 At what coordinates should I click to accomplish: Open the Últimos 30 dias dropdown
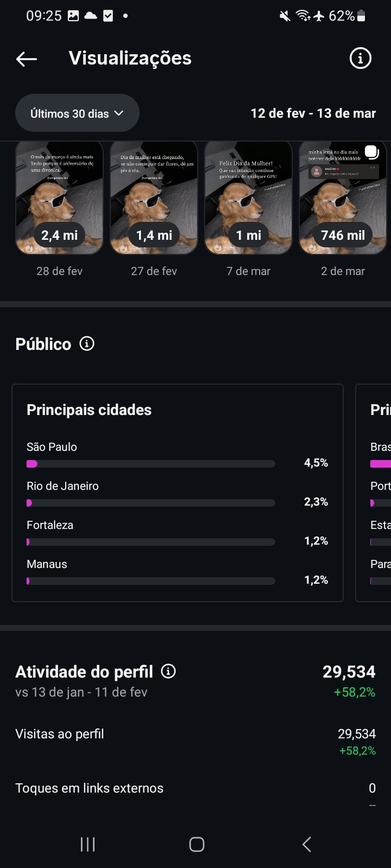click(x=77, y=113)
